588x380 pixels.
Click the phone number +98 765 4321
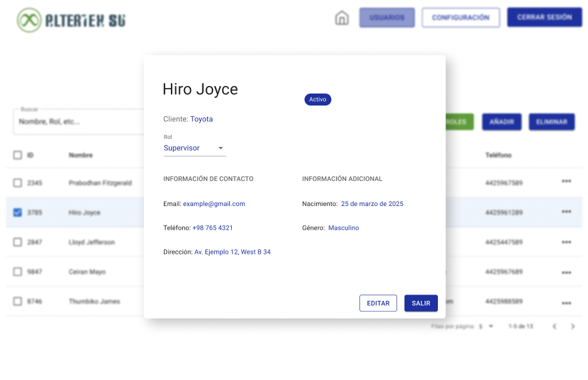pos(212,228)
